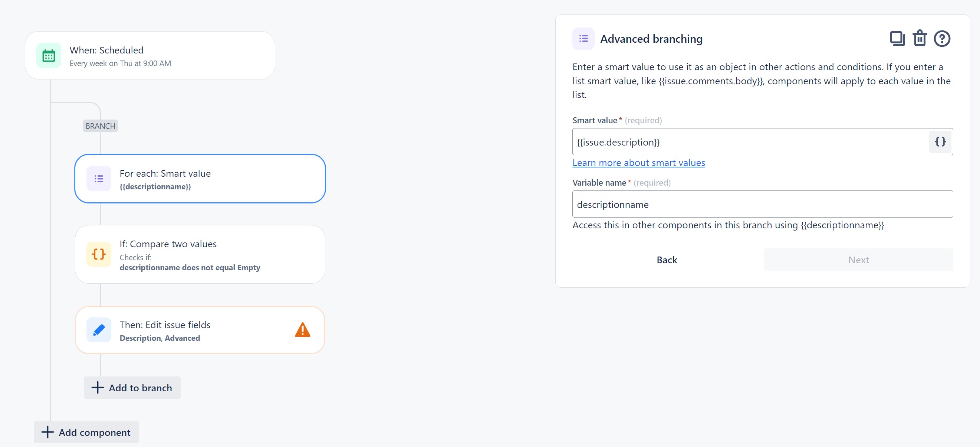Open the If: Compare two values card
Viewport: 980px width, 447px height.
pos(200,254)
